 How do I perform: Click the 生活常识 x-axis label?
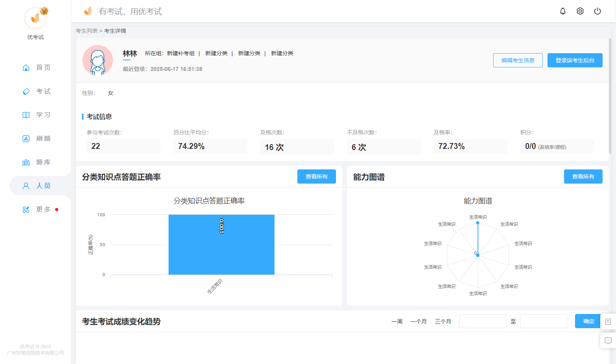(215, 286)
